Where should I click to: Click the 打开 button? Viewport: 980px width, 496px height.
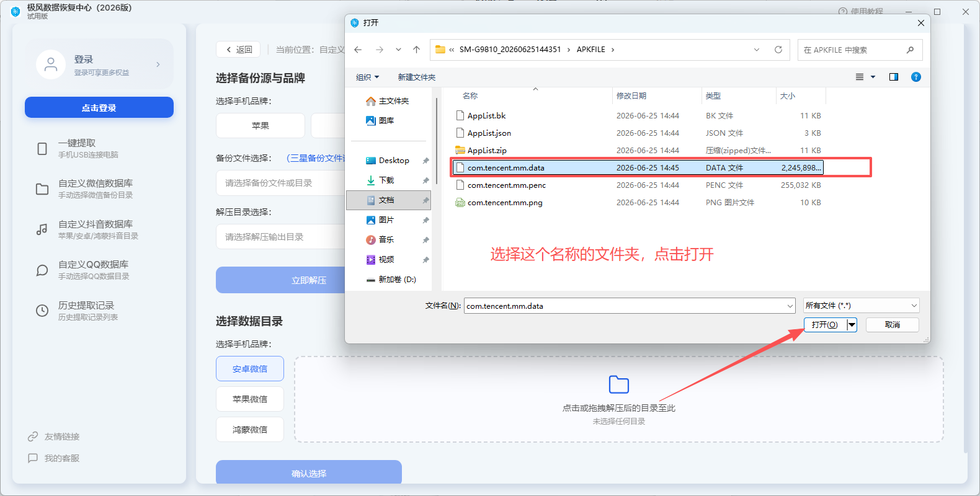825,325
